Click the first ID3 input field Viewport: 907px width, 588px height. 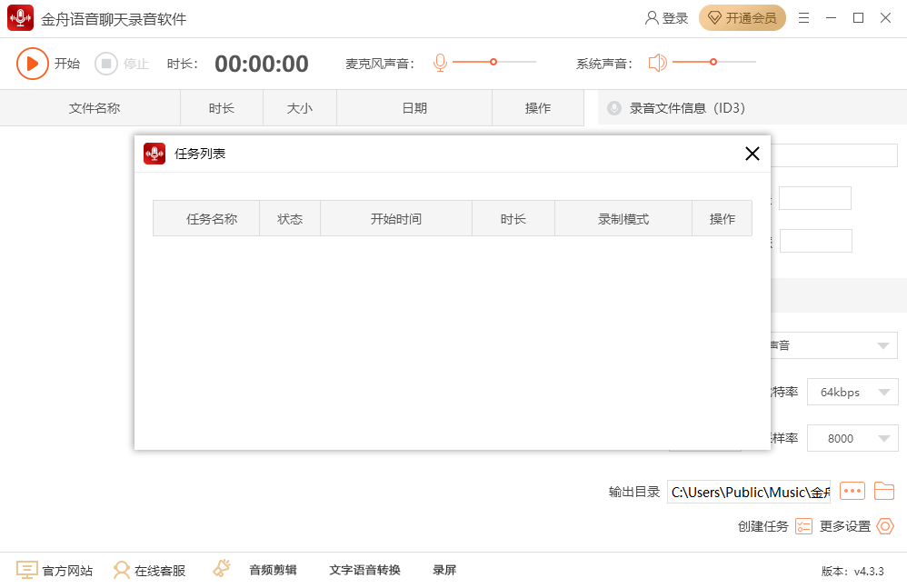coord(834,155)
